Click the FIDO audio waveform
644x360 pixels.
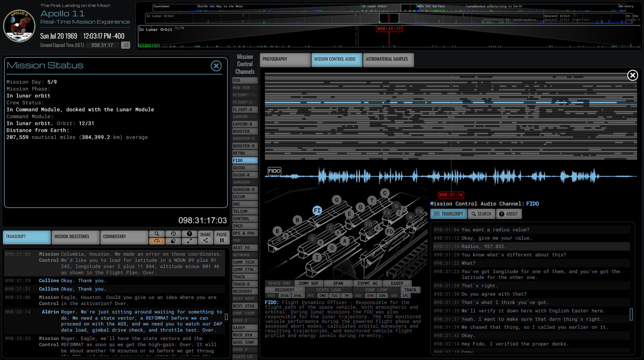tap(451, 176)
